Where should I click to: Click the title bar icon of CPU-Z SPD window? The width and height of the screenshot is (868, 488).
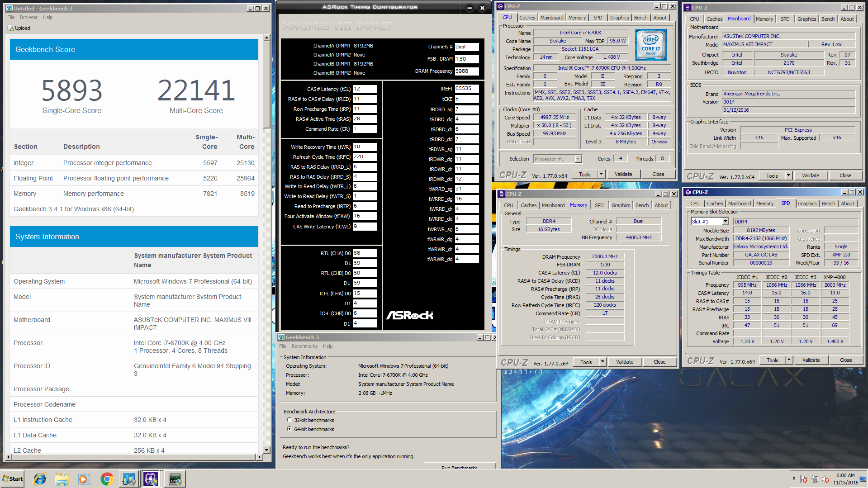tap(688, 192)
